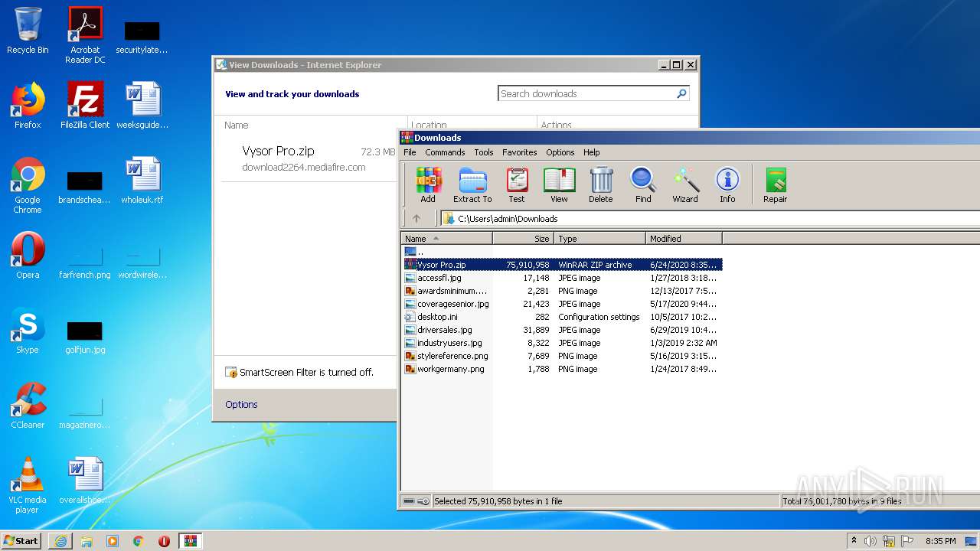Click the Info toolbar icon in WinRAR

727,185
